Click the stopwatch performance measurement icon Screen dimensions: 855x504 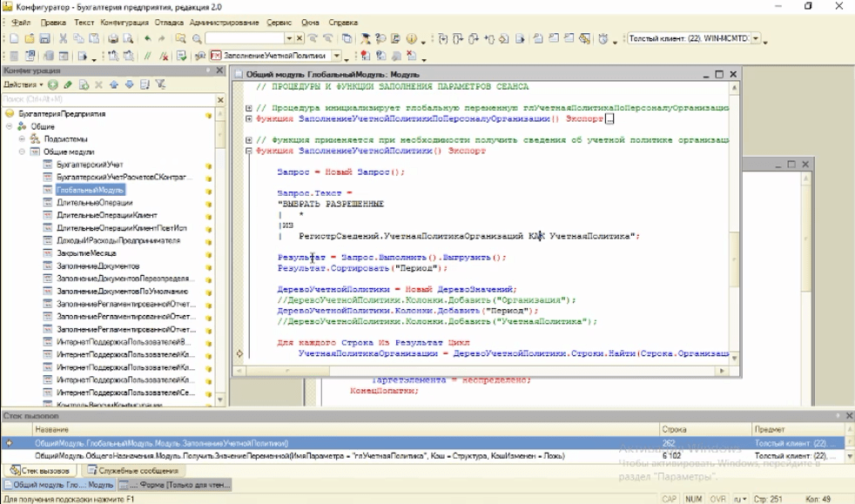click(603, 38)
